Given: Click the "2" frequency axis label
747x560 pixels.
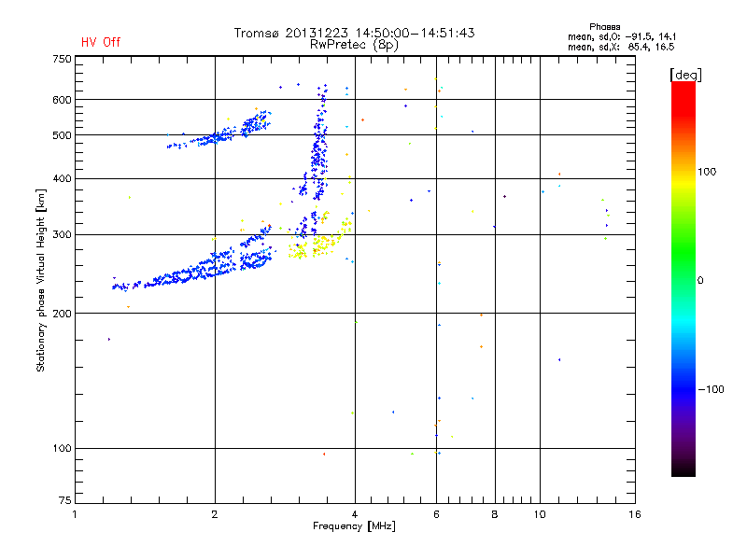Looking at the screenshot, I should click(215, 514).
